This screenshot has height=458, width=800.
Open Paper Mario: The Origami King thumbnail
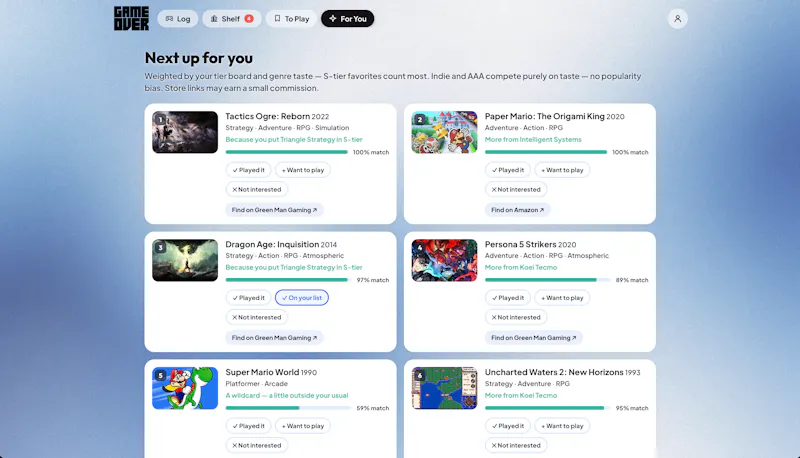pos(444,132)
